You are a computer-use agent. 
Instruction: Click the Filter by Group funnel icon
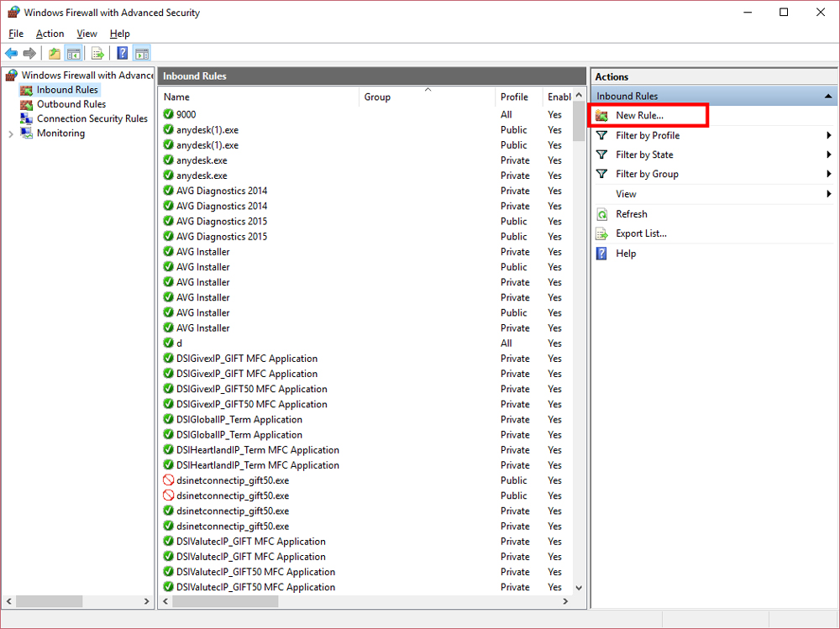(x=602, y=174)
